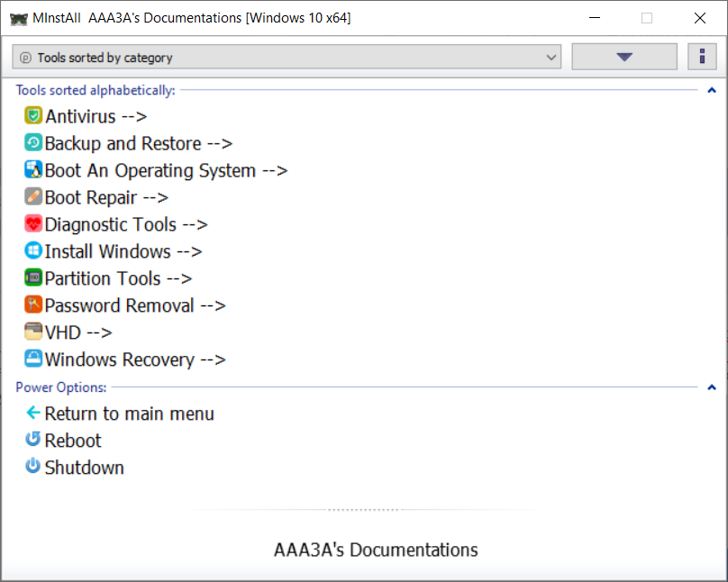Screen dimensions: 728x582
Task: Close the MInstAll window
Action: tap(700, 18)
